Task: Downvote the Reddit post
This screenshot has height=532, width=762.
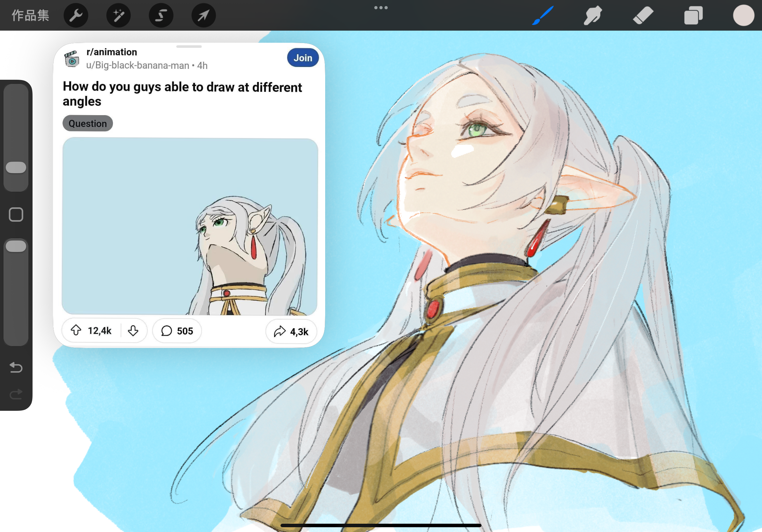Action: pos(133,330)
